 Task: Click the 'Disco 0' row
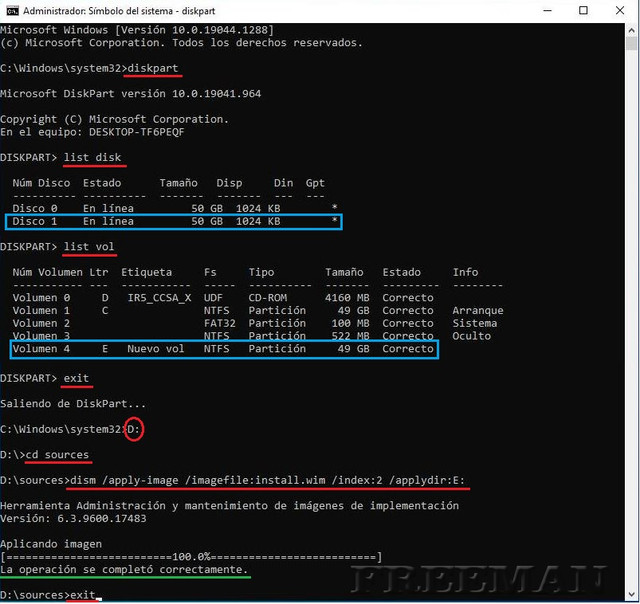coord(175,208)
